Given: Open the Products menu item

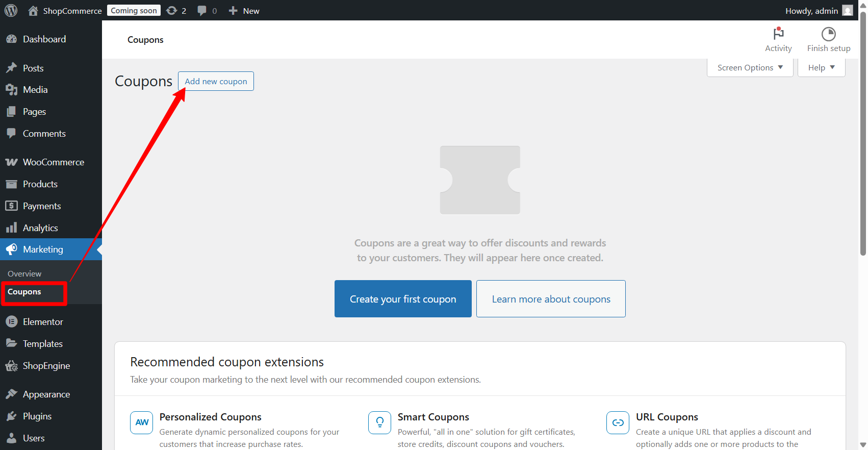Looking at the screenshot, I should pyautogui.click(x=51, y=184).
